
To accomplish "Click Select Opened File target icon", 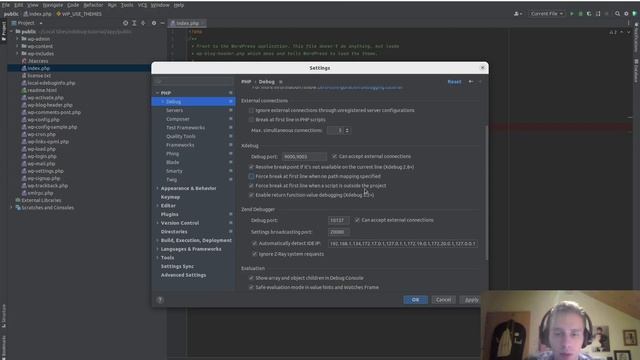I will [125, 23].
